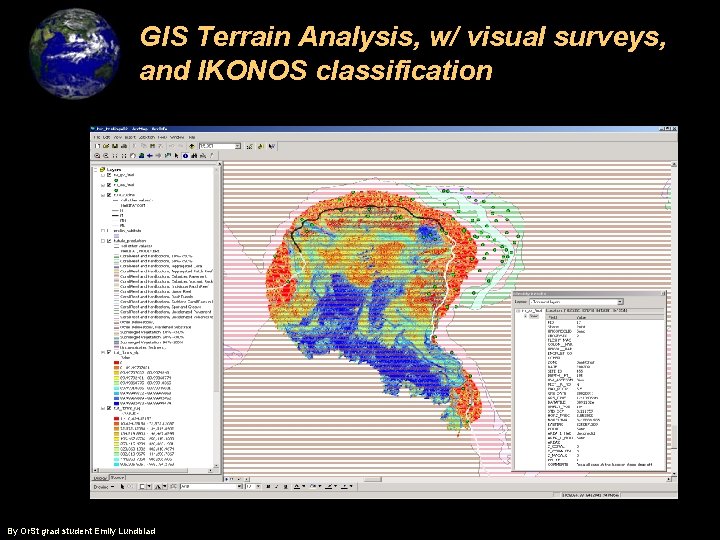The image size is (720, 540).
Task: Open the Drawing menu dropdown
Action: coord(104,486)
